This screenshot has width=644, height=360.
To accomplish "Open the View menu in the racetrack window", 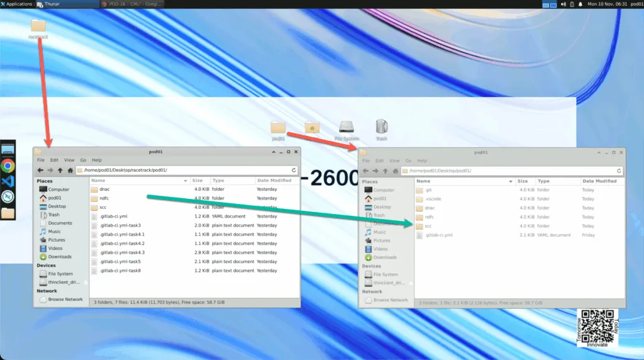I will 69,160.
